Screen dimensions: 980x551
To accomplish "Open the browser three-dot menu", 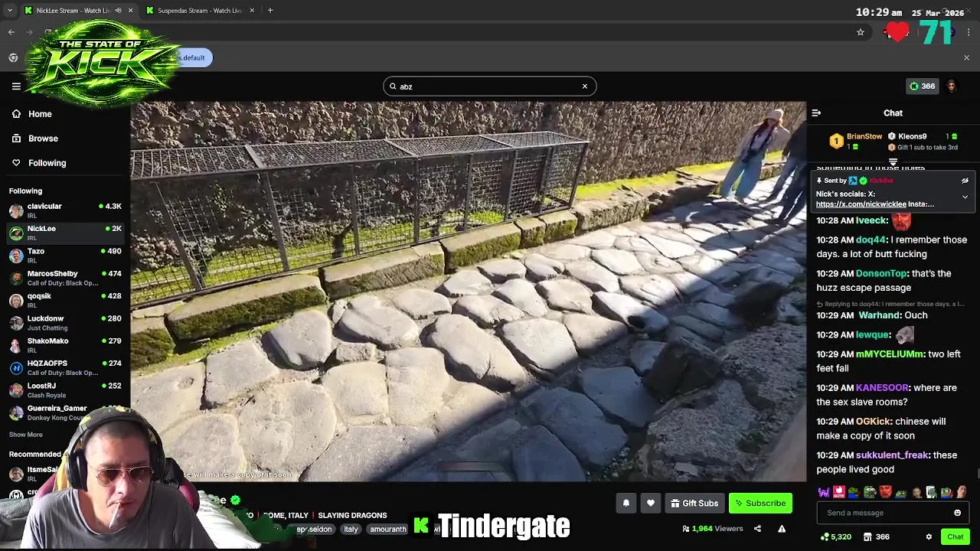I will (969, 32).
